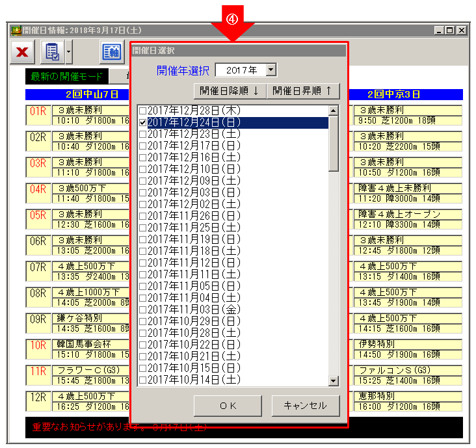Screen dimensions: 476x448
Task: Click the red X close toolbar icon
Action: (22, 52)
